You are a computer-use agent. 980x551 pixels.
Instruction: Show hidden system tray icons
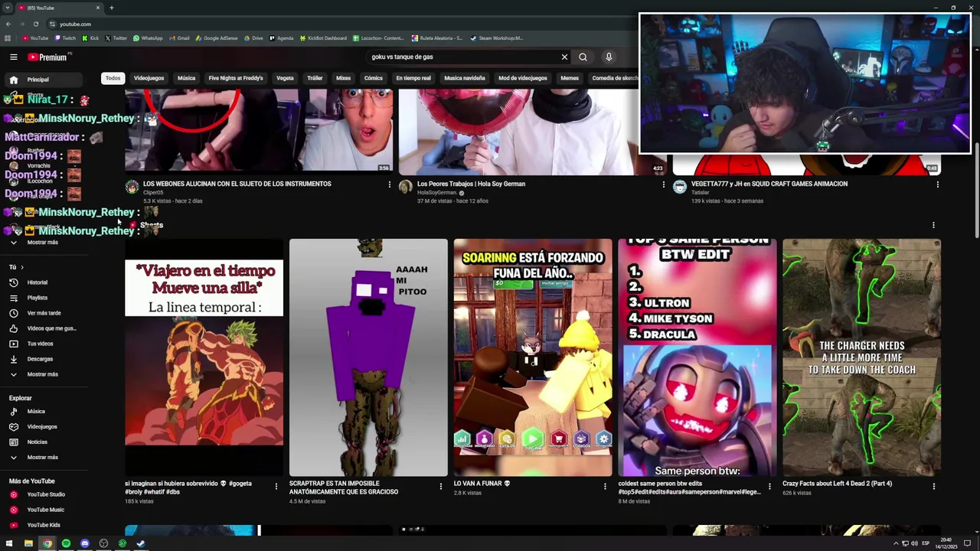click(896, 543)
